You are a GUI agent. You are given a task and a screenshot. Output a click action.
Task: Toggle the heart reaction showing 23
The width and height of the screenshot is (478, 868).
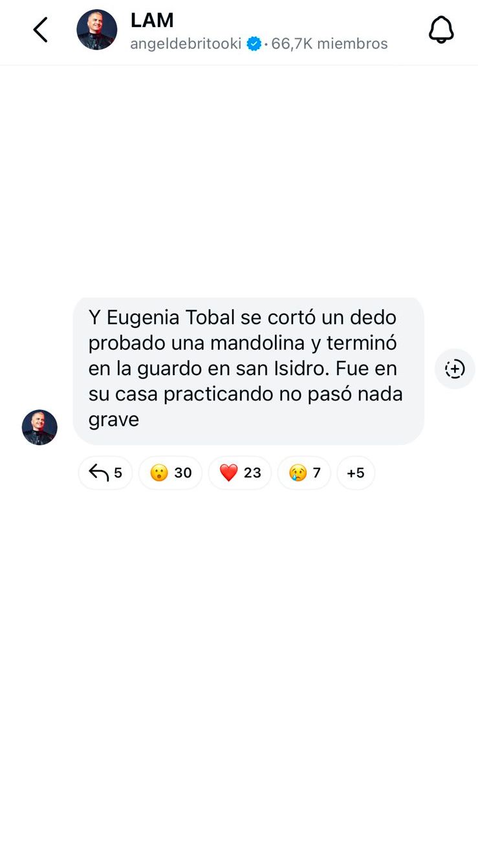tap(240, 473)
